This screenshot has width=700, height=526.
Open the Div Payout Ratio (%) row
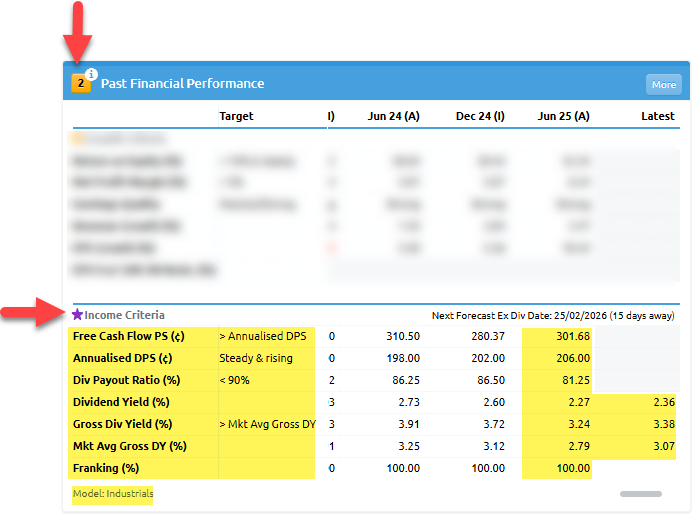click(x=129, y=380)
